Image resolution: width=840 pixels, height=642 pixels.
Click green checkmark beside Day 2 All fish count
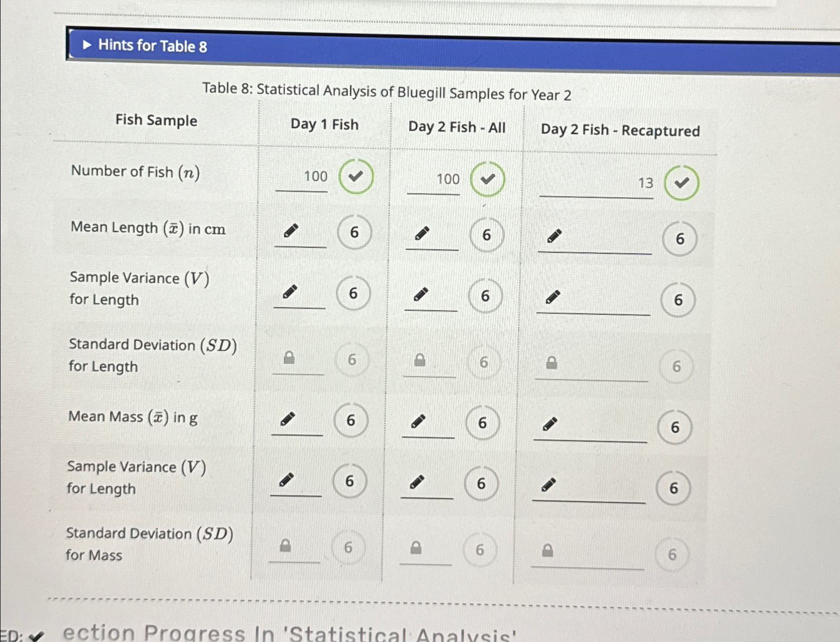(488, 179)
